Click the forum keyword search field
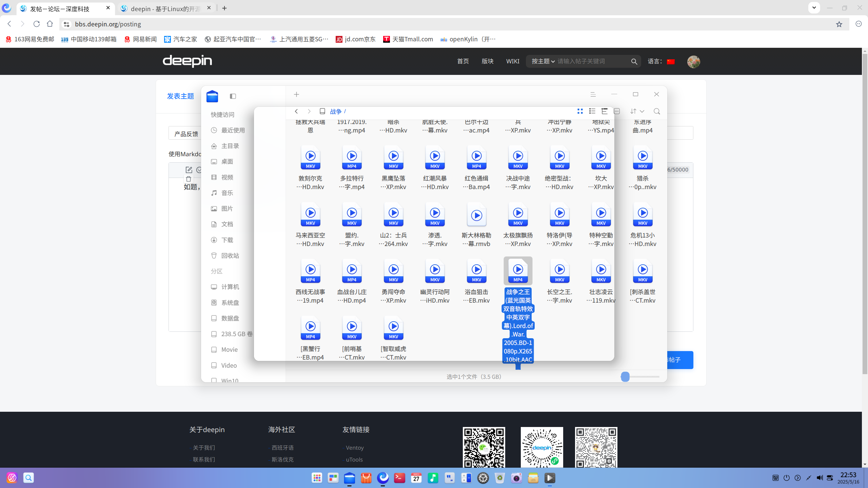The width and height of the screenshot is (868, 488). 592,61
